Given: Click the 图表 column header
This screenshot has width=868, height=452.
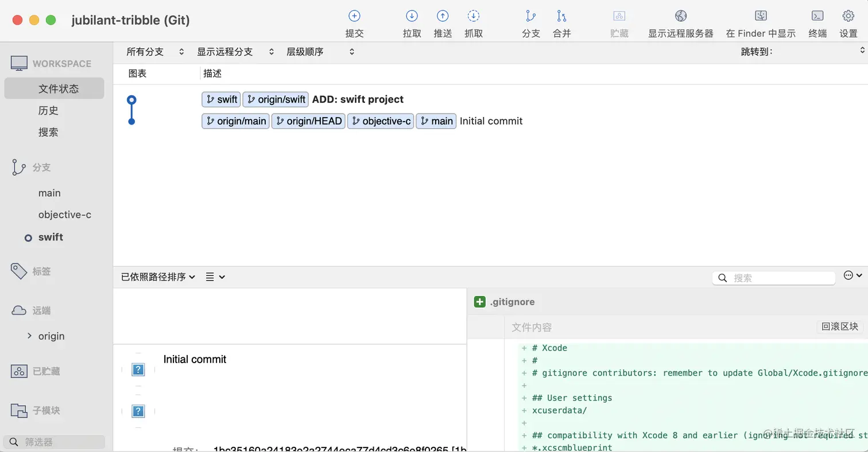Looking at the screenshot, I should 137,73.
